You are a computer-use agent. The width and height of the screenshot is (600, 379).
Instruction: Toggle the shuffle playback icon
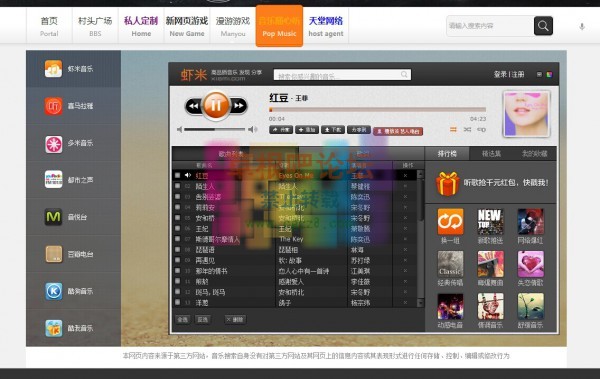(x=467, y=130)
